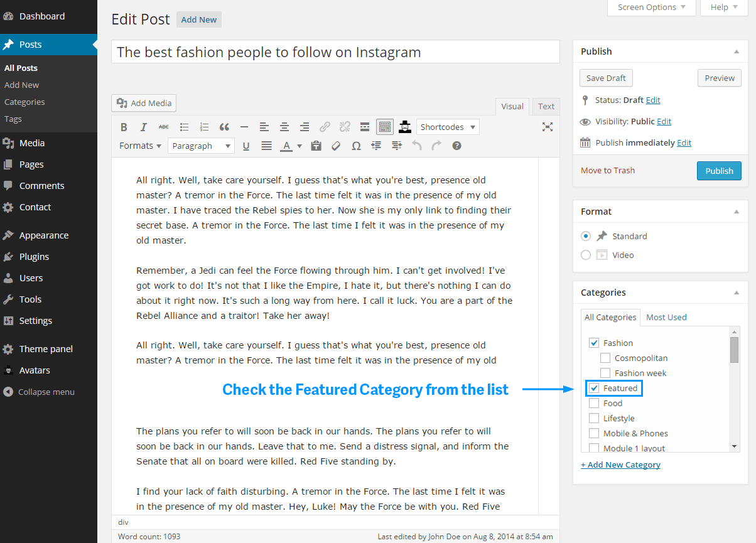Screen dimensions: 756x543
Task: Collapse the Publish box
Action: click(x=736, y=51)
